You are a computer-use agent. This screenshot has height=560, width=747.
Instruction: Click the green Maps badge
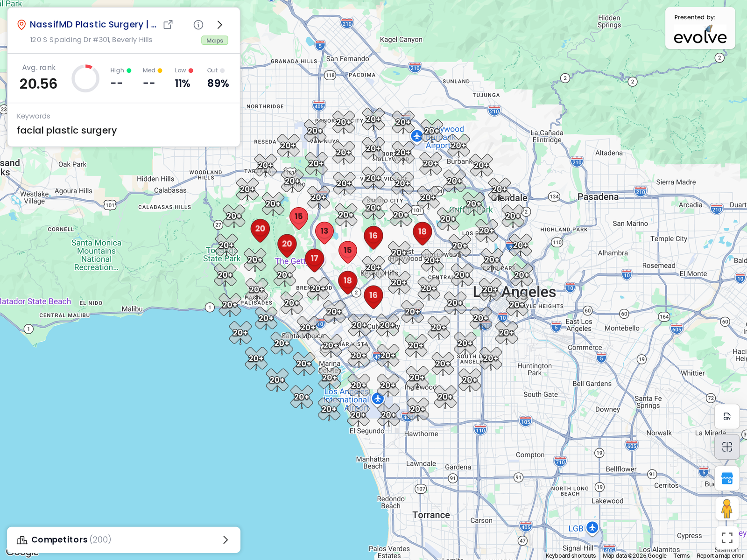[x=215, y=41]
